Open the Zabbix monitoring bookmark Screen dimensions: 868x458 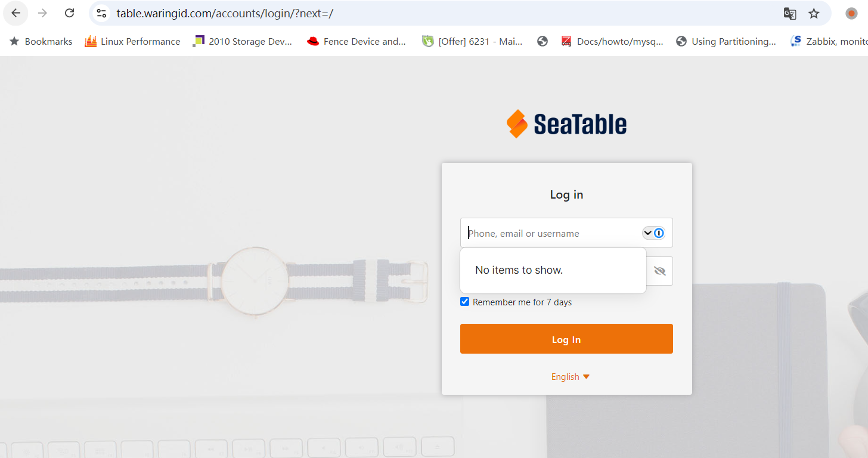[x=829, y=41]
